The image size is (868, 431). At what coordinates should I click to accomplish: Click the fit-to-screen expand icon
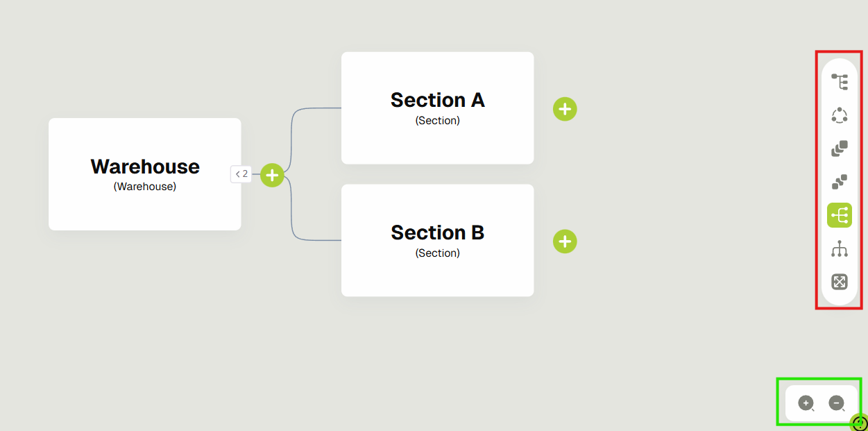840,282
